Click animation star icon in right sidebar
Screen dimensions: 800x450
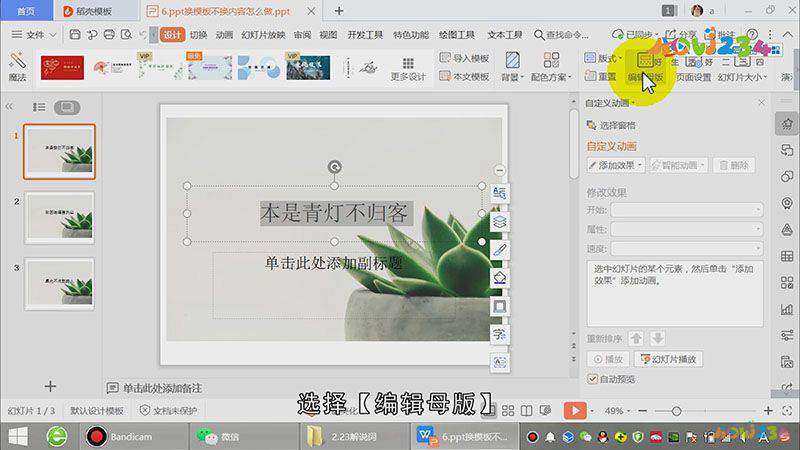tap(787, 123)
